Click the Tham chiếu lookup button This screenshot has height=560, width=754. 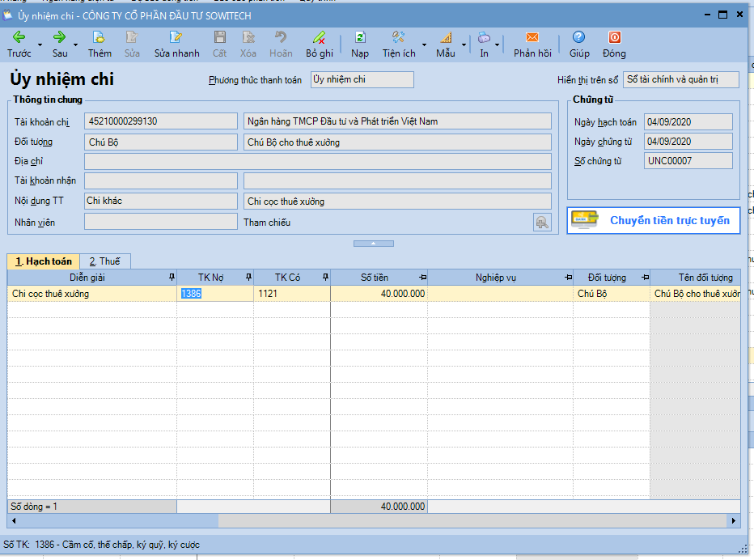[x=542, y=223]
